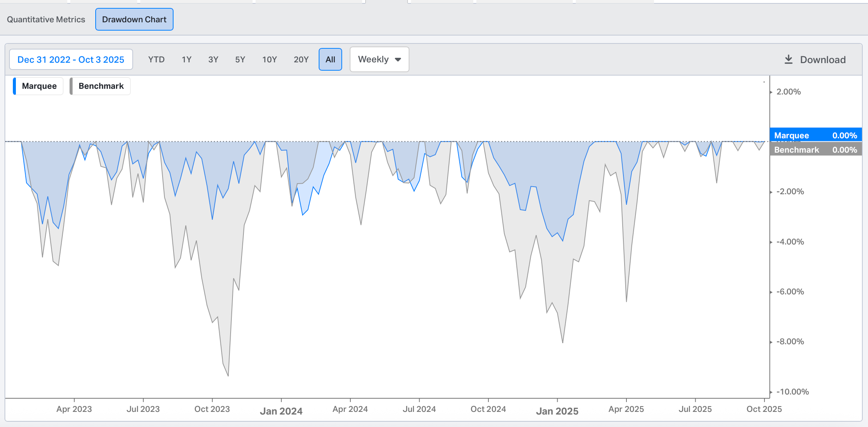Screen dimensions: 868x427
Task: Toggle the Benchmark series legend
Action: click(x=101, y=86)
